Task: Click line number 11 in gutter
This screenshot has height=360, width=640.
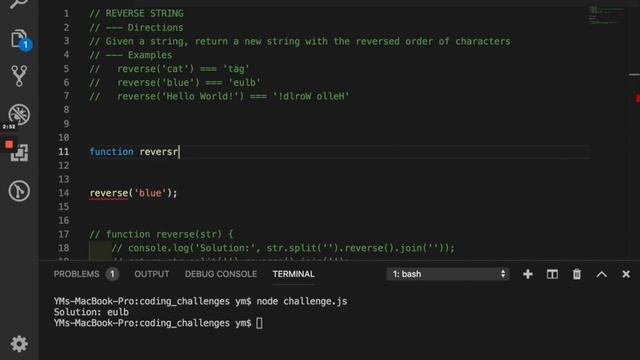Action: pos(64,152)
